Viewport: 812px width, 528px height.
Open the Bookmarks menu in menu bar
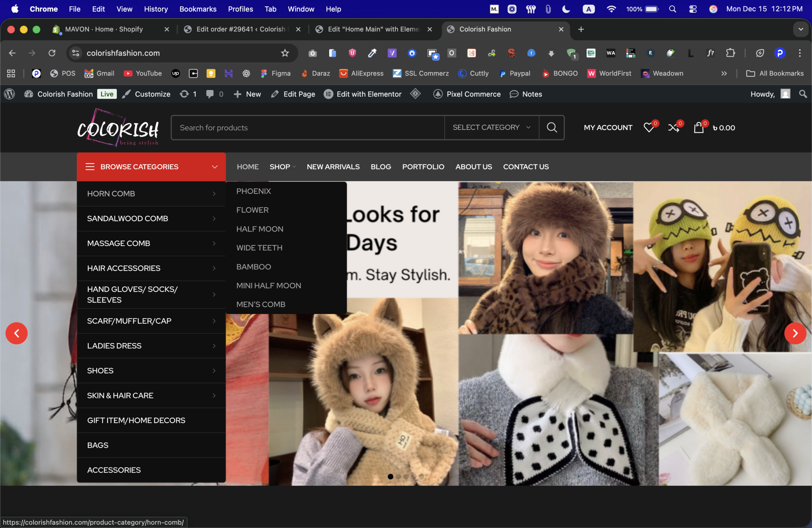[x=198, y=9]
